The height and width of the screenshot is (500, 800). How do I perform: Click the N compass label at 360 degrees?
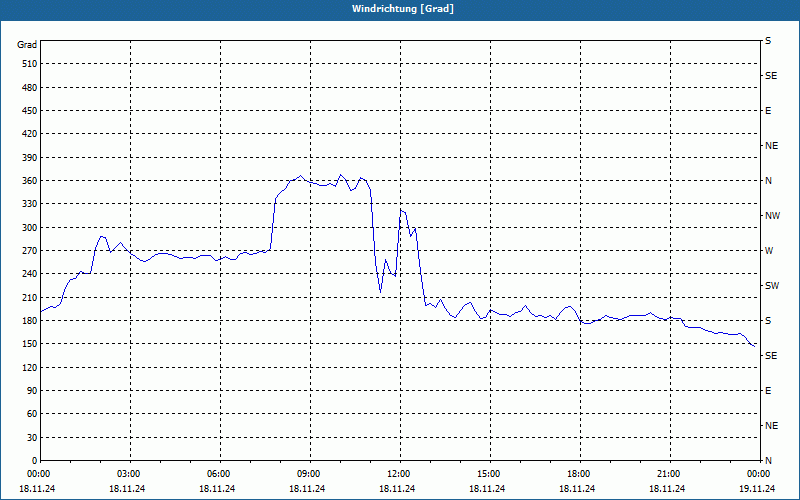[x=768, y=181]
